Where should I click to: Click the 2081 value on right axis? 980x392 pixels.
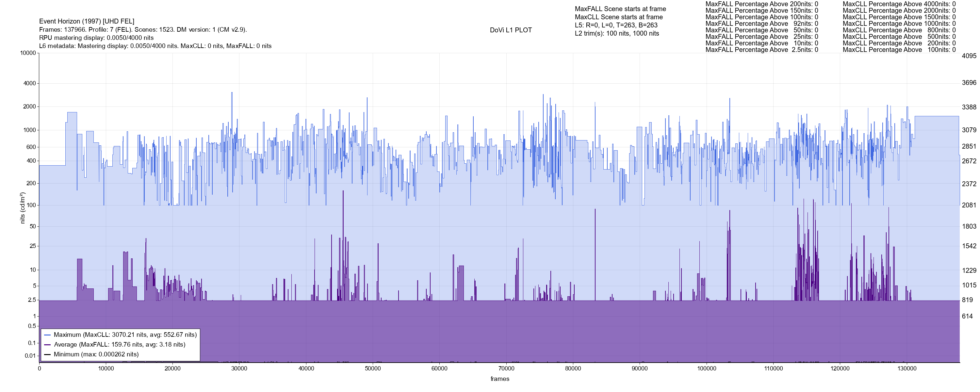coord(969,205)
